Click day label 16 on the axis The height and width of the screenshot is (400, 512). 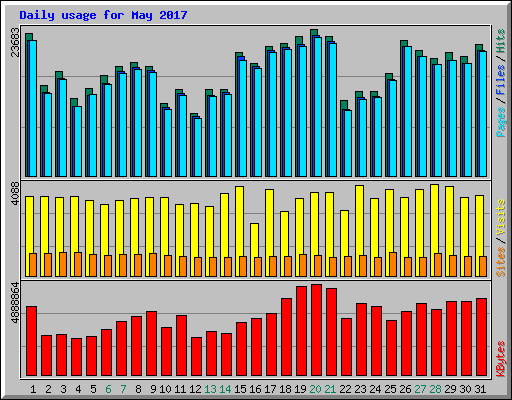[255, 389]
